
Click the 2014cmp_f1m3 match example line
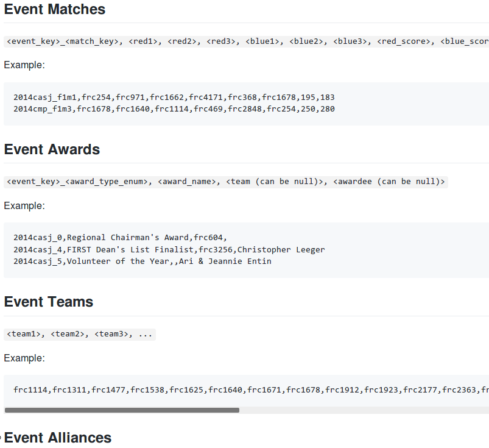174,109
